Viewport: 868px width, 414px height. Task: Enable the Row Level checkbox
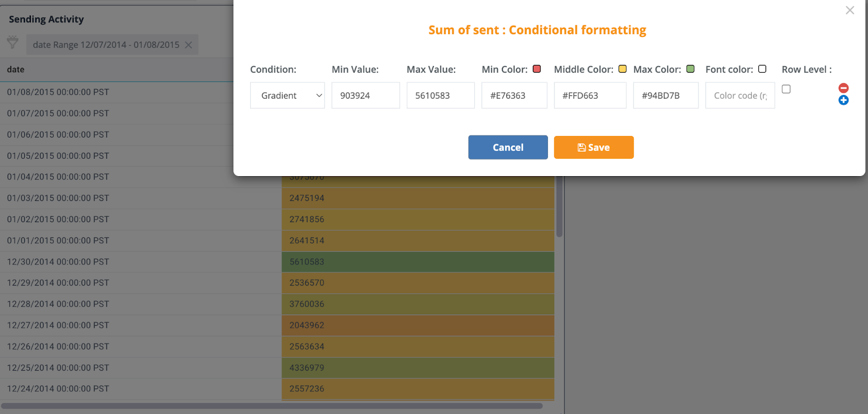point(786,89)
